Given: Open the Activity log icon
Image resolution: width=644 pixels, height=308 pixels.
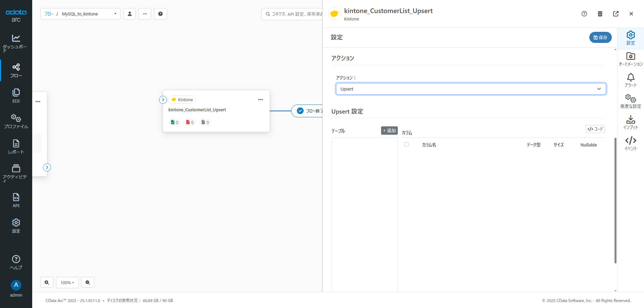Looking at the screenshot, I should tap(16, 172).
